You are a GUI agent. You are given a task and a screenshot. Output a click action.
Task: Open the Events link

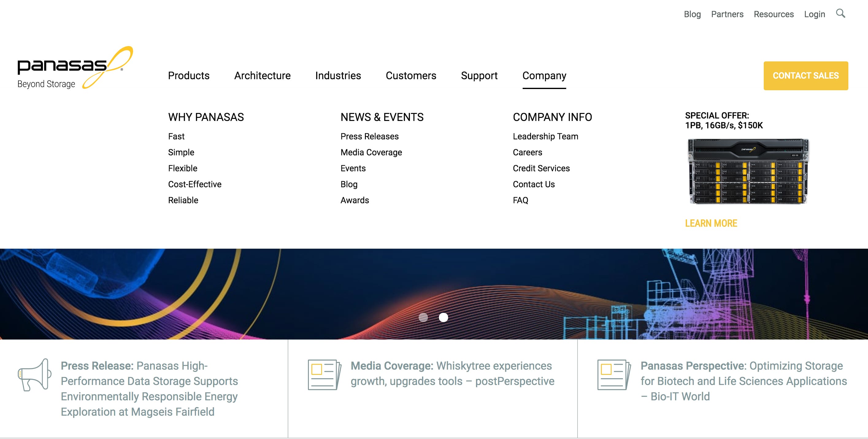pyautogui.click(x=353, y=168)
